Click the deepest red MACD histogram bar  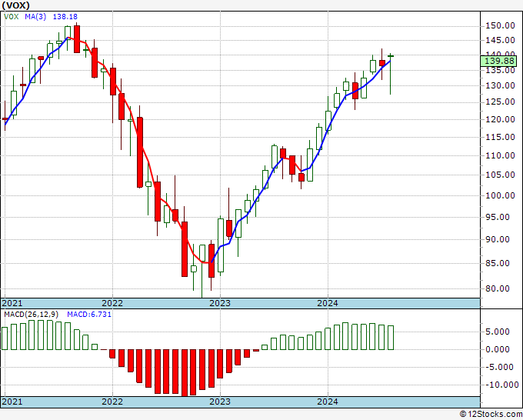click(x=185, y=372)
